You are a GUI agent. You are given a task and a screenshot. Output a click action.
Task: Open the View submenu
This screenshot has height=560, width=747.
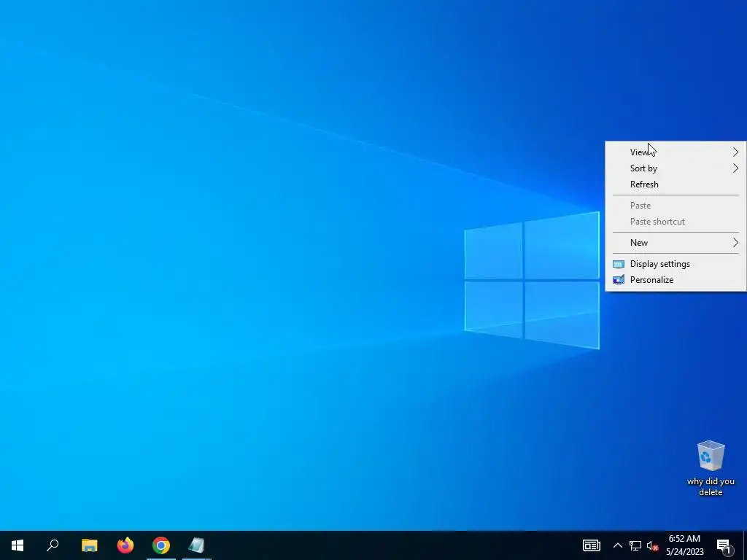pyautogui.click(x=676, y=152)
